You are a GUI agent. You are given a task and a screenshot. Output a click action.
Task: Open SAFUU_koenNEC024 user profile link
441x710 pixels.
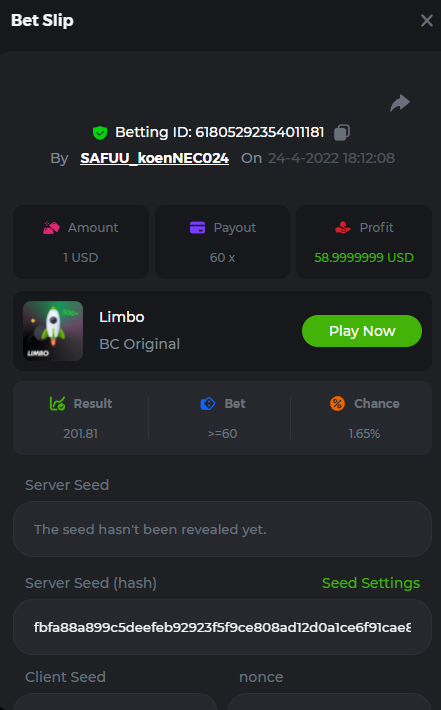tap(154, 158)
